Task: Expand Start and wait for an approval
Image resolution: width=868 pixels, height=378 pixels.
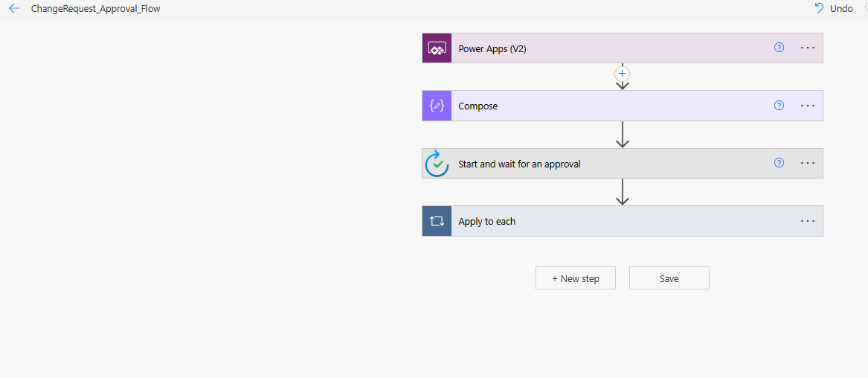Action: [623, 163]
